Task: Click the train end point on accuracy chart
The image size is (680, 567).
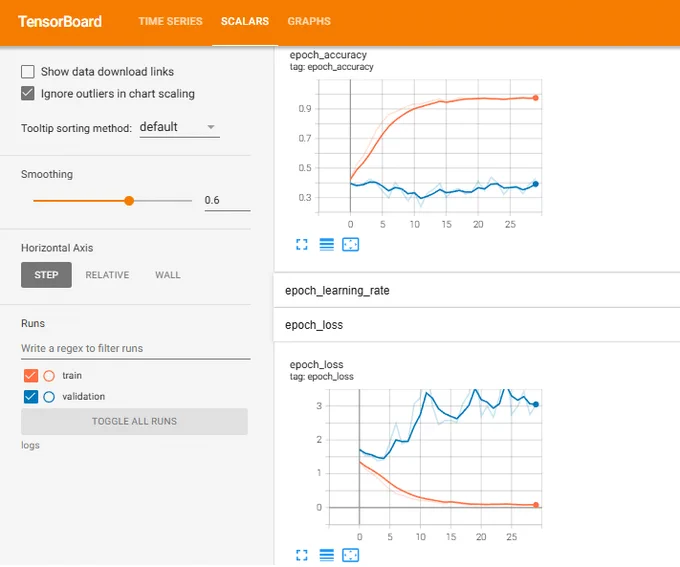Action: pos(536,98)
